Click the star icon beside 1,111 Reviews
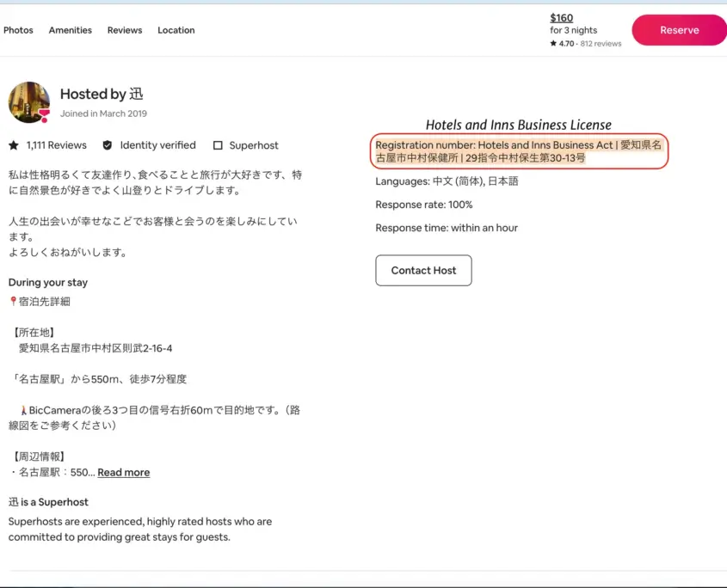727x588 pixels. [x=14, y=145]
